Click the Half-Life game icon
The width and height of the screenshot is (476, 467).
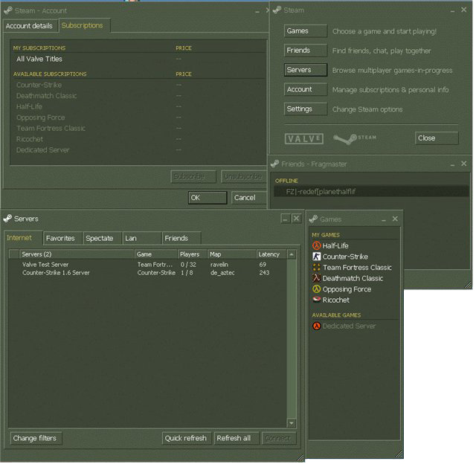click(316, 245)
